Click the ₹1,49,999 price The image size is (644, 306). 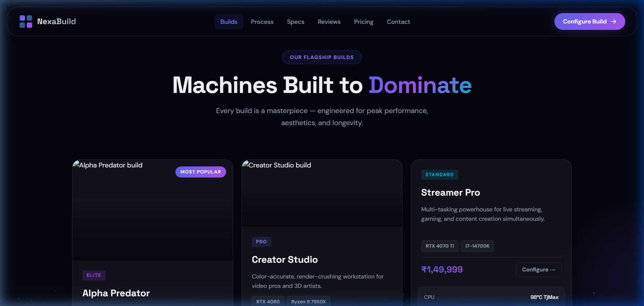tap(442, 269)
